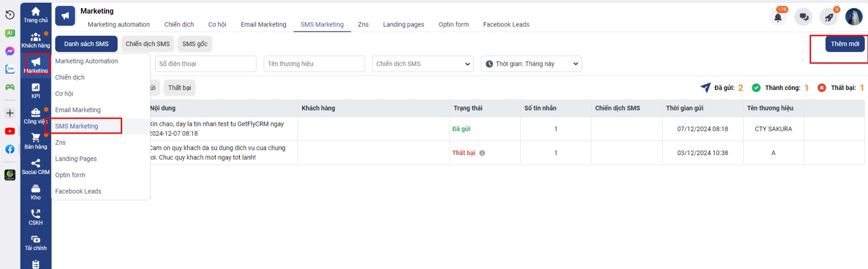Click the info icon next to Thất bại status

(x=482, y=153)
